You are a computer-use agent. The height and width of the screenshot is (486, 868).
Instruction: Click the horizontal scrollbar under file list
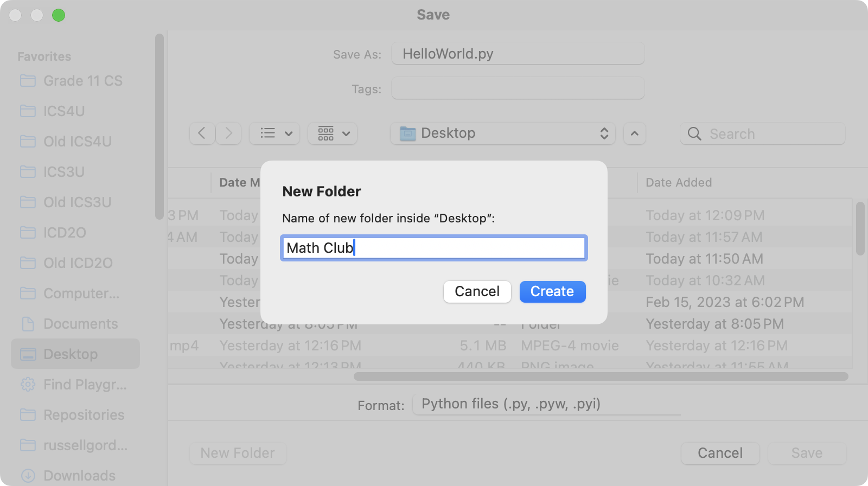601,376
